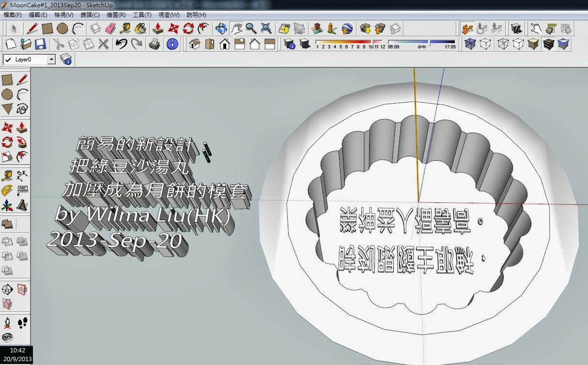
Task: Click the Undo arrow icon
Action: tap(122, 45)
